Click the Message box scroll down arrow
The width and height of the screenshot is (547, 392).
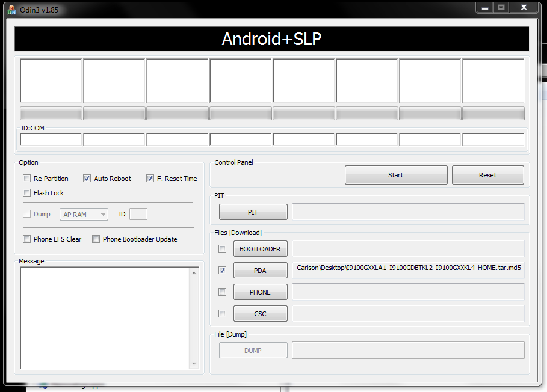tap(194, 364)
